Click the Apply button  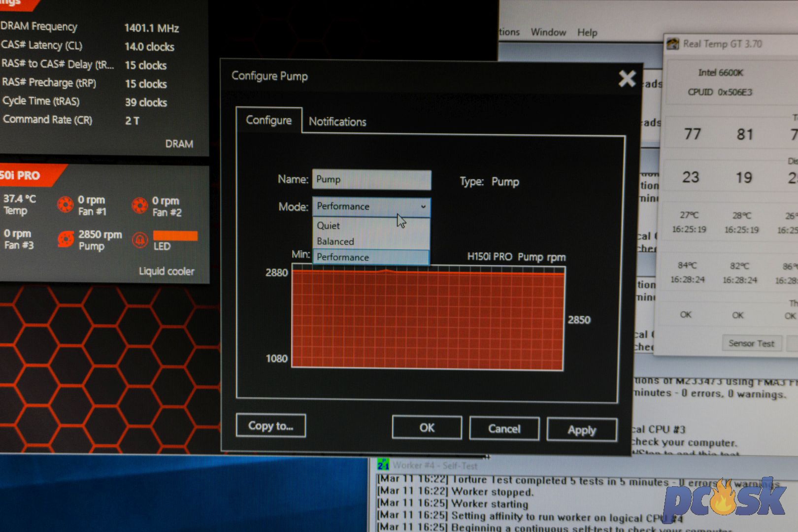(582, 430)
